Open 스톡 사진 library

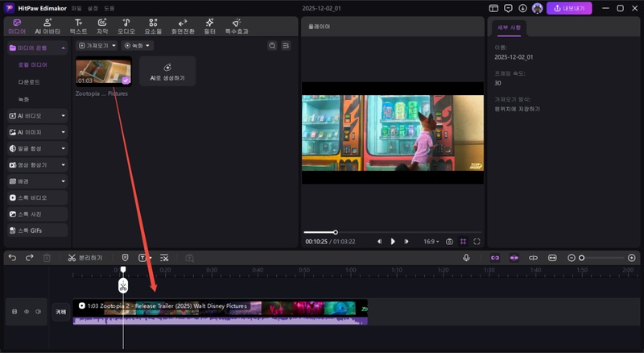(x=37, y=214)
